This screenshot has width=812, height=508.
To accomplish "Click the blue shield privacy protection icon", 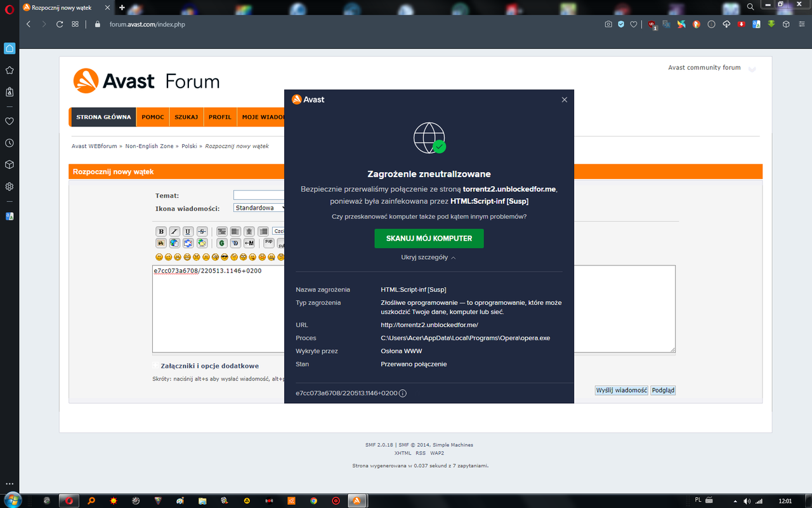I will (x=621, y=24).
